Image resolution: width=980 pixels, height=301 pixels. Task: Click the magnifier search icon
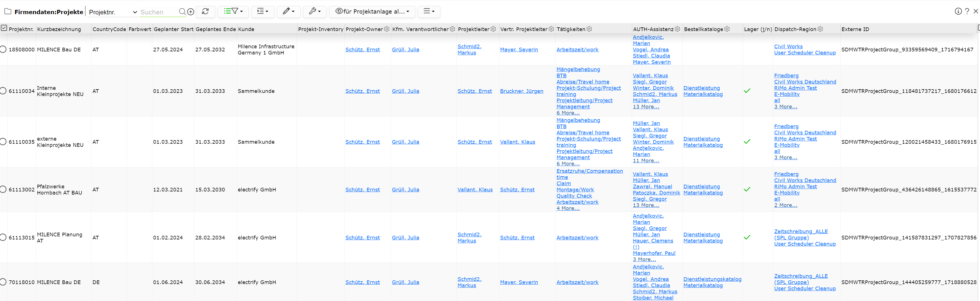coord(182,12)
